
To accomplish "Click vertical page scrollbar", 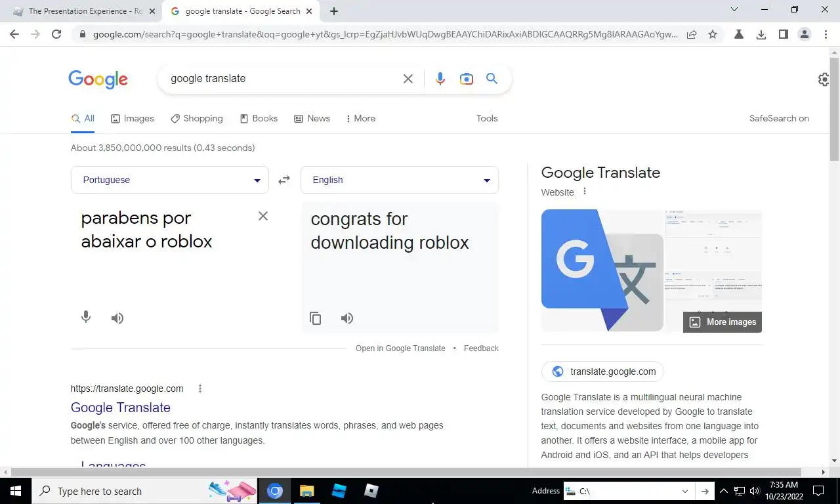I will tap(834, 108).
